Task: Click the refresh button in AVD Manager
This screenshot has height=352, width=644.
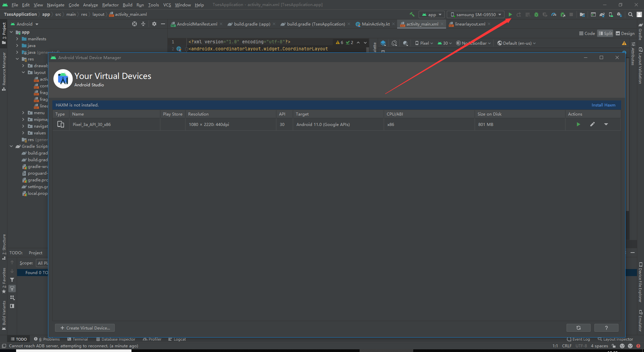Action: coord(578,328)
